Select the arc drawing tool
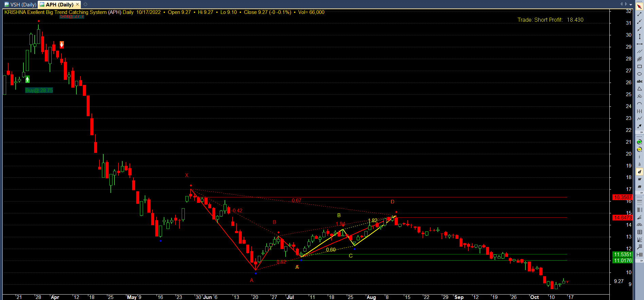 640,104
